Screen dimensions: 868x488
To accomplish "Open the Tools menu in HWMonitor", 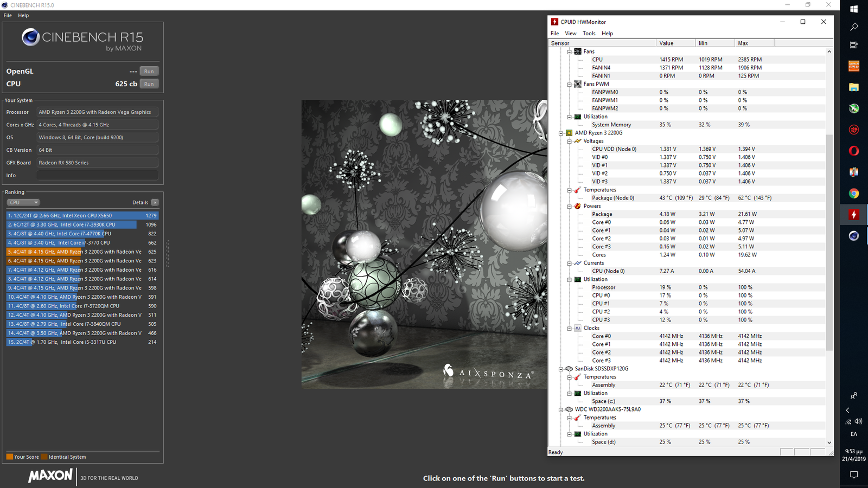I will (x=589, y=33).
